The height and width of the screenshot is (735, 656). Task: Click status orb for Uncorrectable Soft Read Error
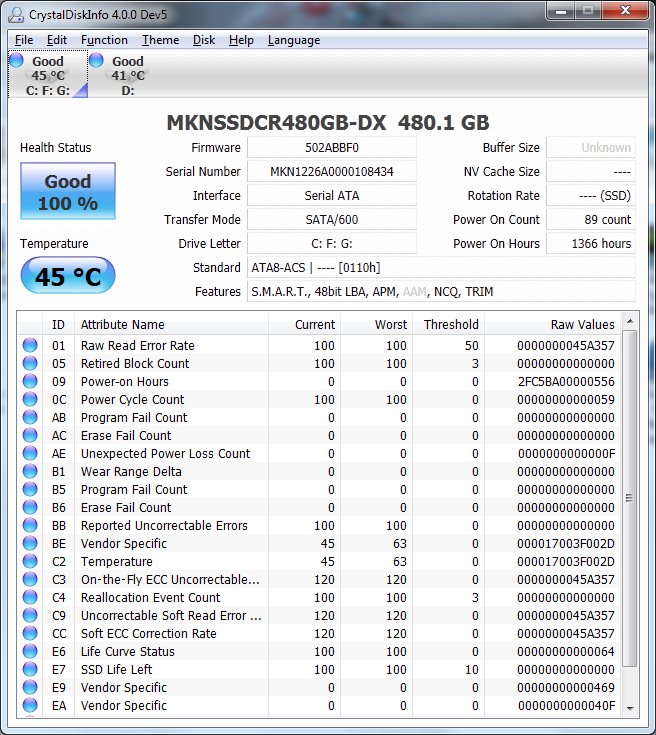pyautogui.click(x=30, y=615)
